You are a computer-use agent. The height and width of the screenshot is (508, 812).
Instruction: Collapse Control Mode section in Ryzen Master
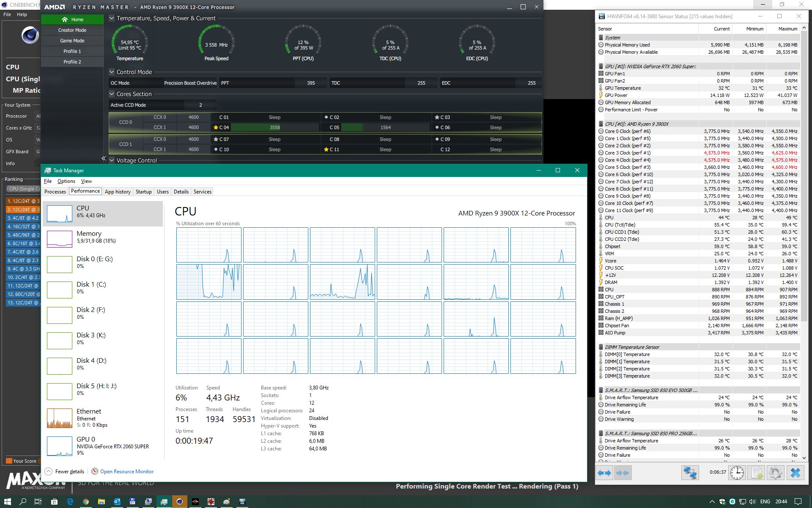coord(112,72)
